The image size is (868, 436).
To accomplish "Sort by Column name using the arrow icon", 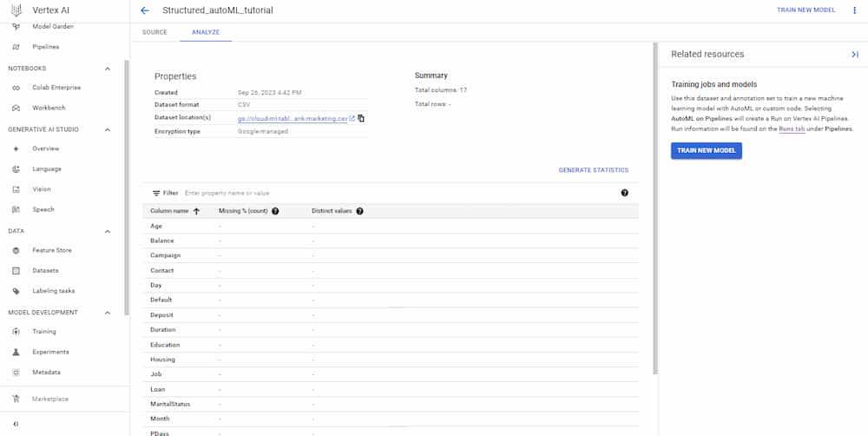I will click(196, 211).
